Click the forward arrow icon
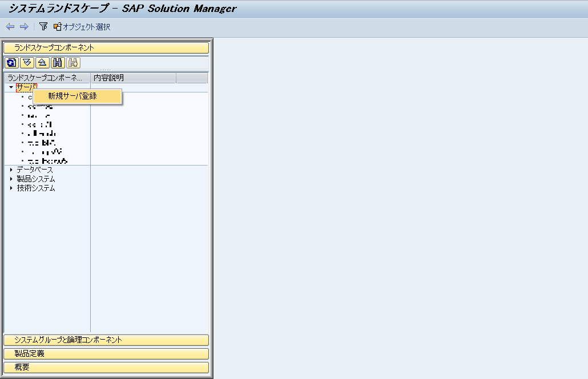588x379 pixels. click(x=24, y=27)
